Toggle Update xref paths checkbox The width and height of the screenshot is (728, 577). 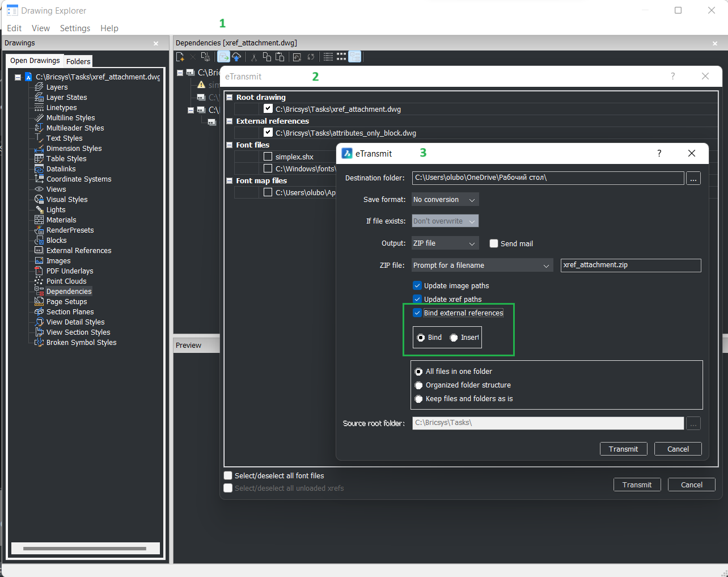point(417,299)
